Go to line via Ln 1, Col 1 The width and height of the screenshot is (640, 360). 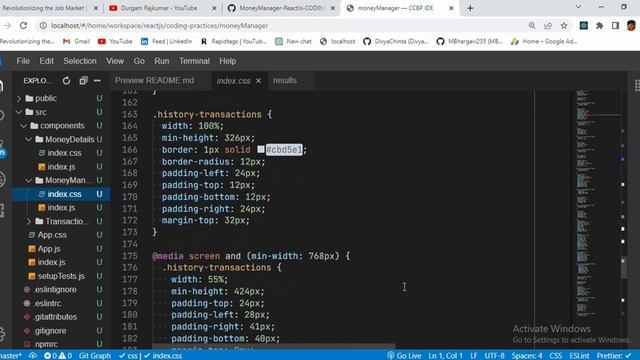click(445, 356)
